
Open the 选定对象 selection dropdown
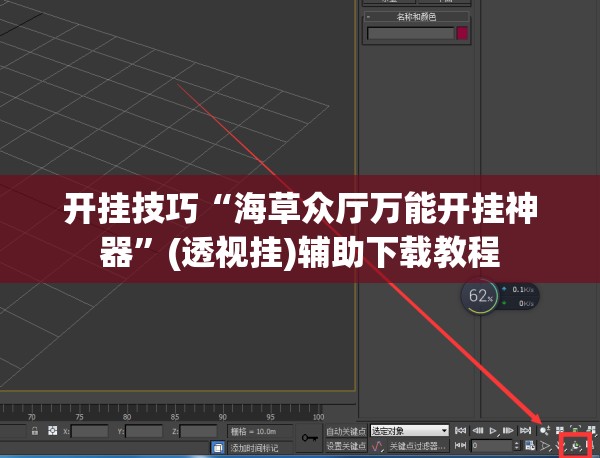[x=409, y=431]
